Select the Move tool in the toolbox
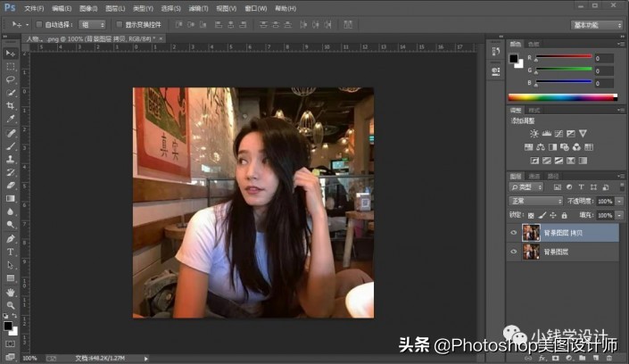The width and height of the screenshot is (629, 364). coord(11,54)
